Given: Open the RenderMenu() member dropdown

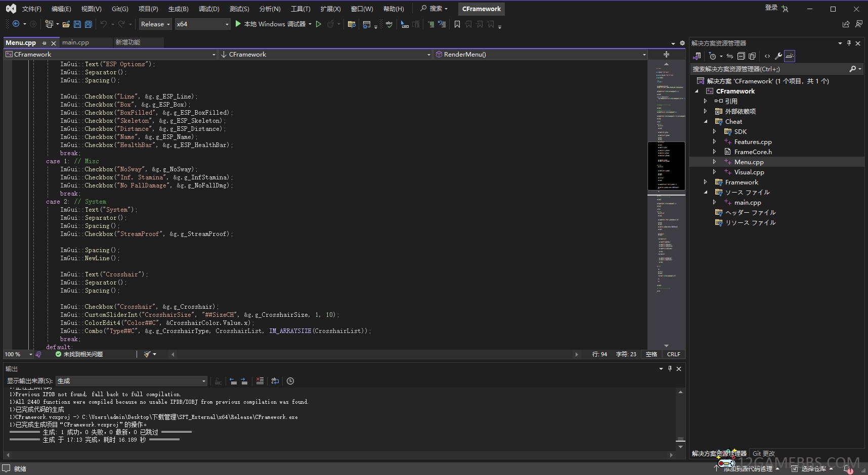Looking at the screenshot, I should pos(541,55).
